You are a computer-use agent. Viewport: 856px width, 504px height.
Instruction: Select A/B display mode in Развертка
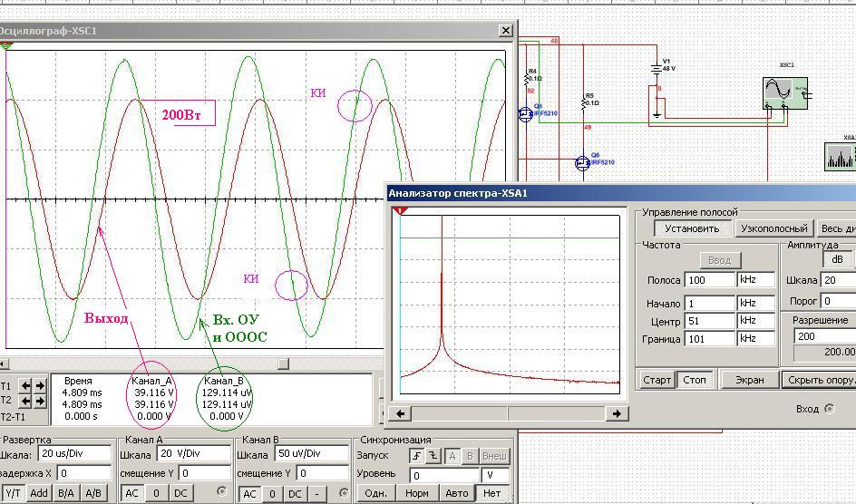(x=93, y=493)
